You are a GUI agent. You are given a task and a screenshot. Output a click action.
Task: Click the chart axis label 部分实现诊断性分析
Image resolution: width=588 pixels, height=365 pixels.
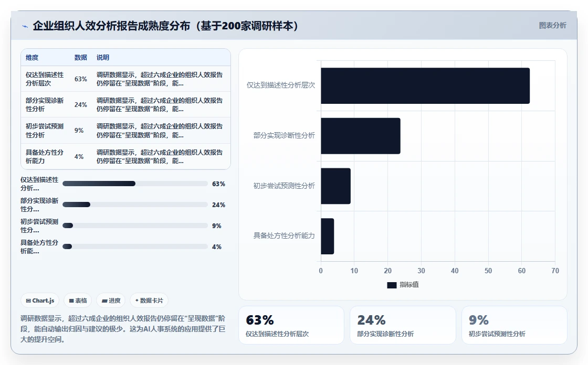(284, 136)
